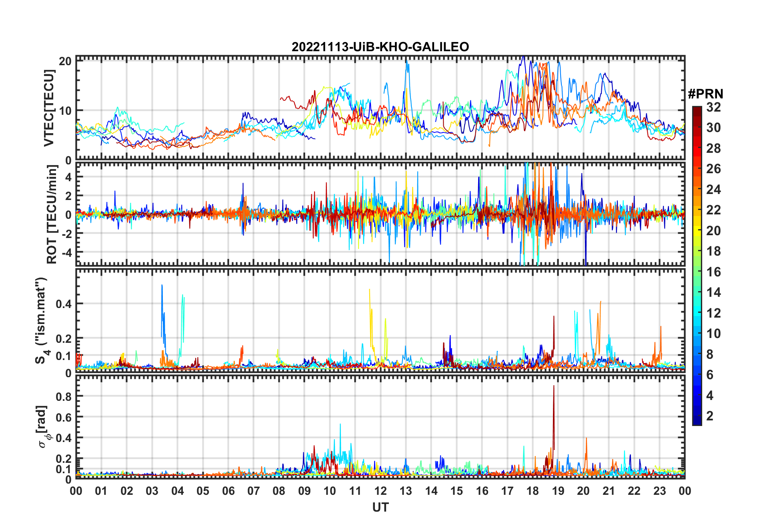Image resolution: width=761 pixels, height=532 pixels.
Task: Click σφ panel y-tick 0.8
Action: coord(63,396)
